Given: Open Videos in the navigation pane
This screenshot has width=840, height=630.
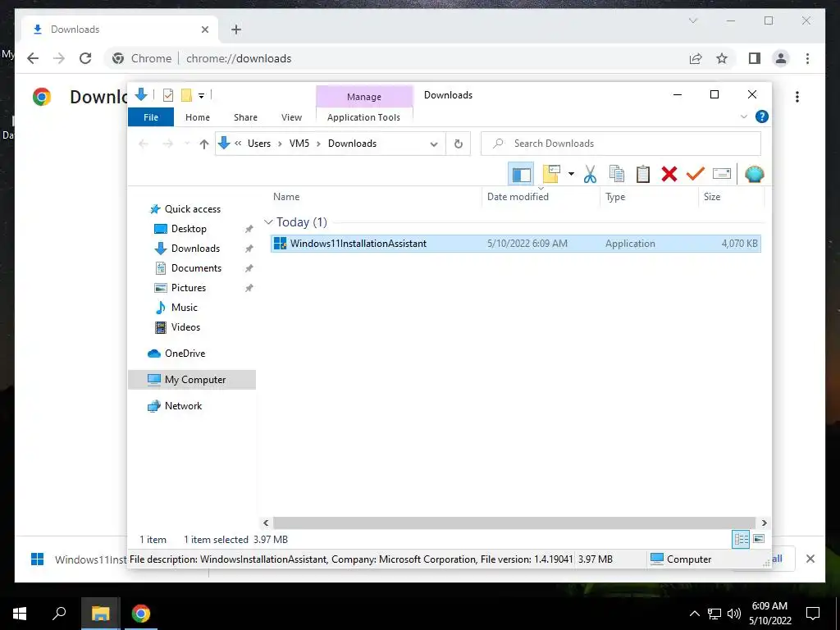Looking at the screenshot, I should [x=185, y=327].
